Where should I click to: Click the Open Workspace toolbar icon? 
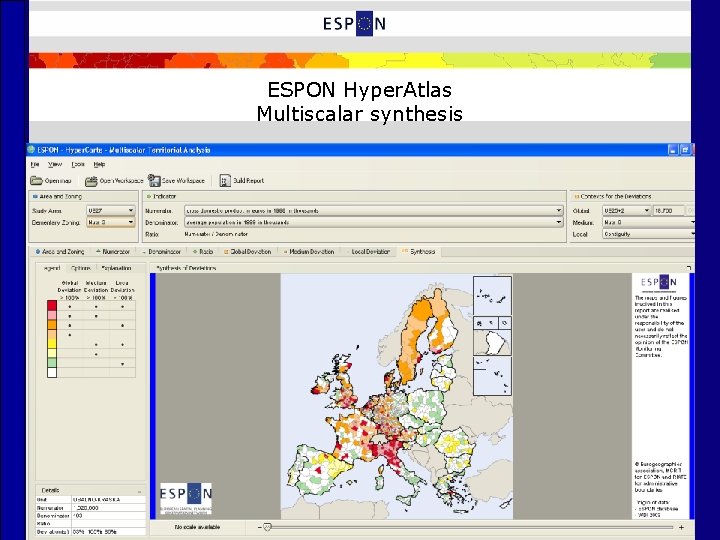click(x=91, y=180)
